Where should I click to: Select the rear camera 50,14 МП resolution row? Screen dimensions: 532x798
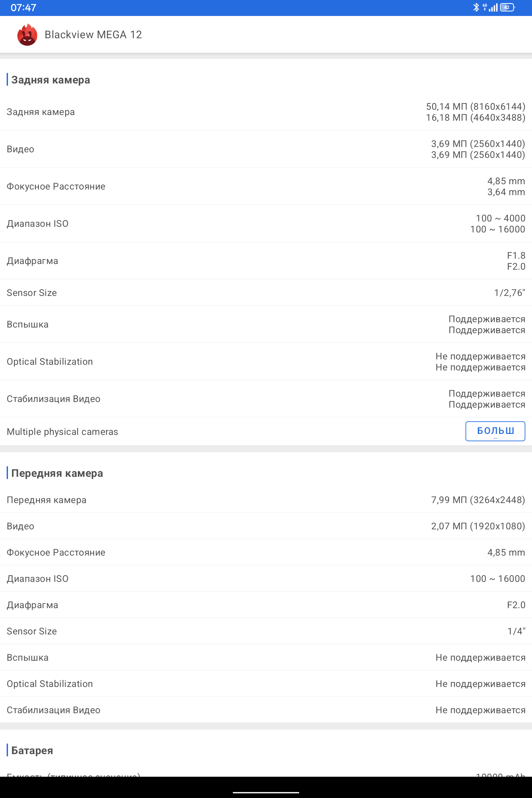pos(266,112)
